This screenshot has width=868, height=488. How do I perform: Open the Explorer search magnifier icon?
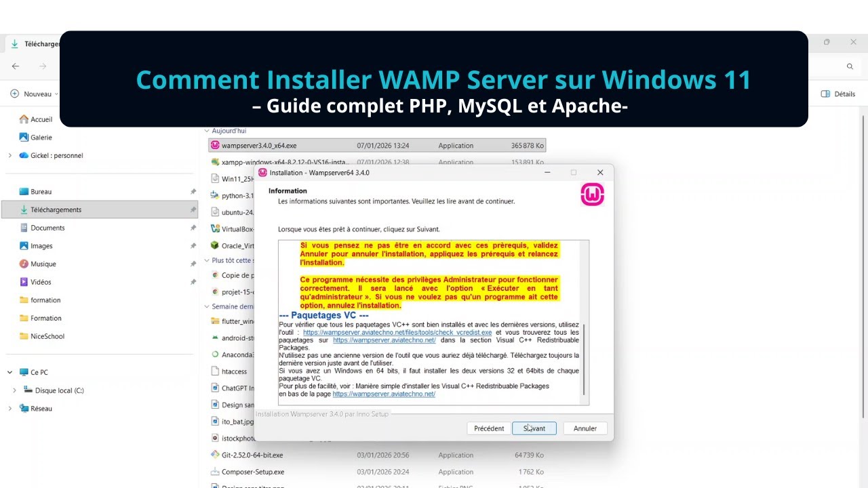pos(850,66)
